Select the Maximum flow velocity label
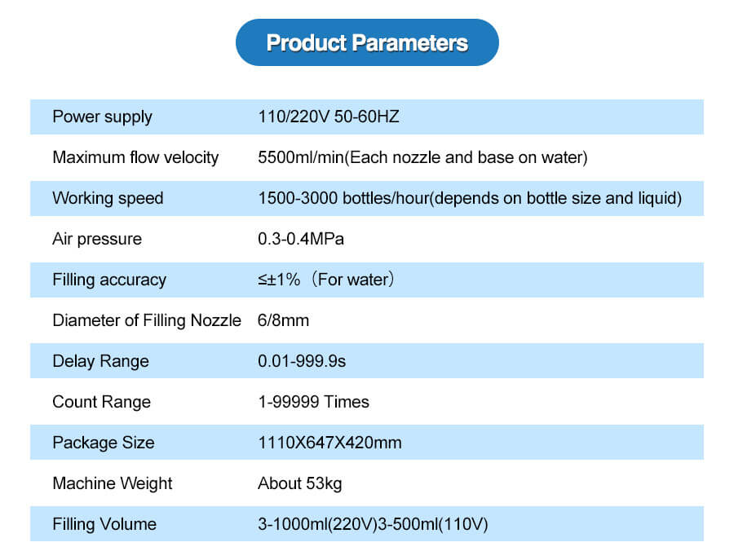This screenshot has height=560, width=734. click(x=135, y=157)
